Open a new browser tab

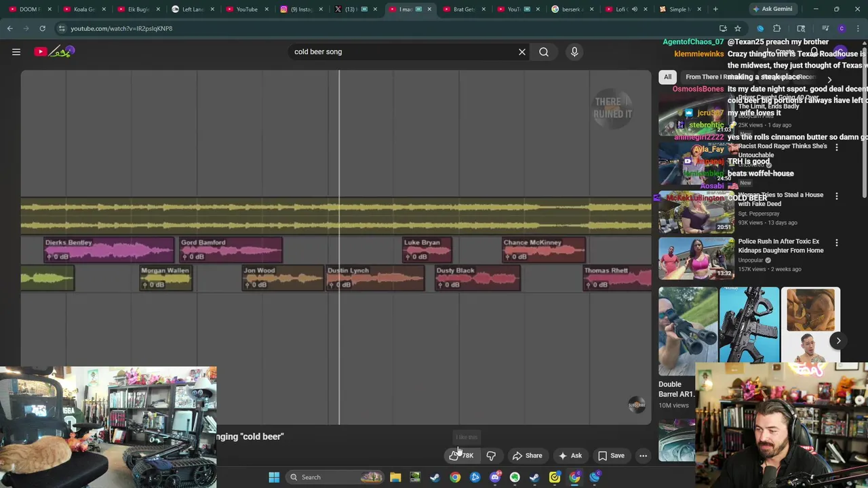715,9
